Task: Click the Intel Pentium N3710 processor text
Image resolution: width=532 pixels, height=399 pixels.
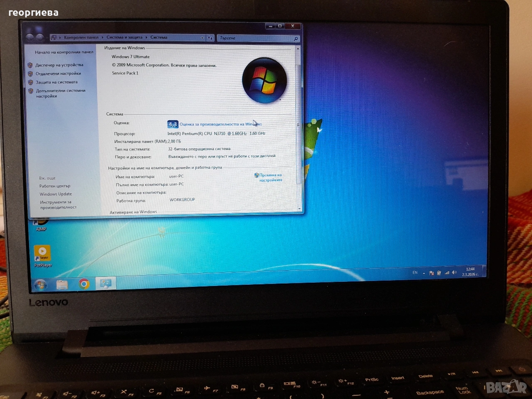Action: (216, 134)
